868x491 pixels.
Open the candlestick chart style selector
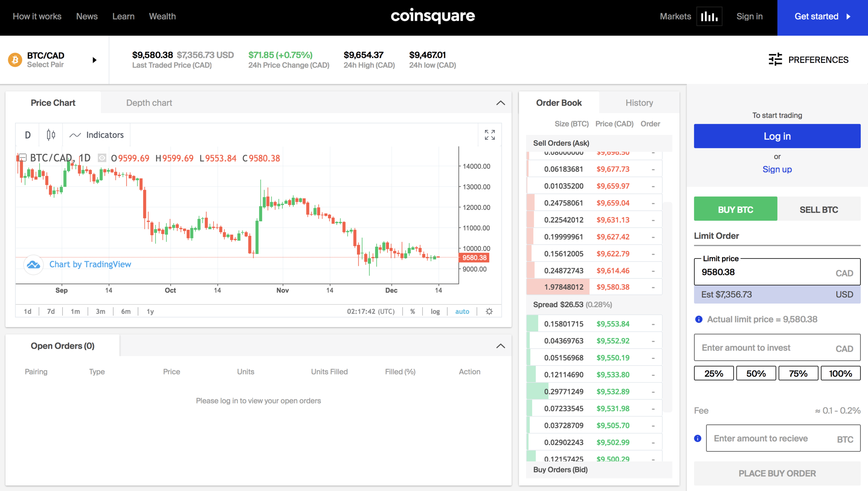pyautogui.click(x=51, y=135)
